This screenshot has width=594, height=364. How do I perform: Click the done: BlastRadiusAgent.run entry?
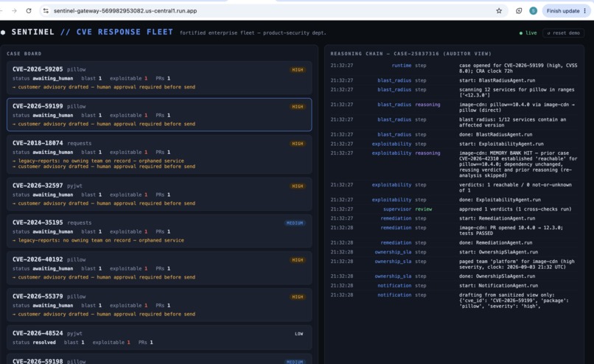coord(454,134)
